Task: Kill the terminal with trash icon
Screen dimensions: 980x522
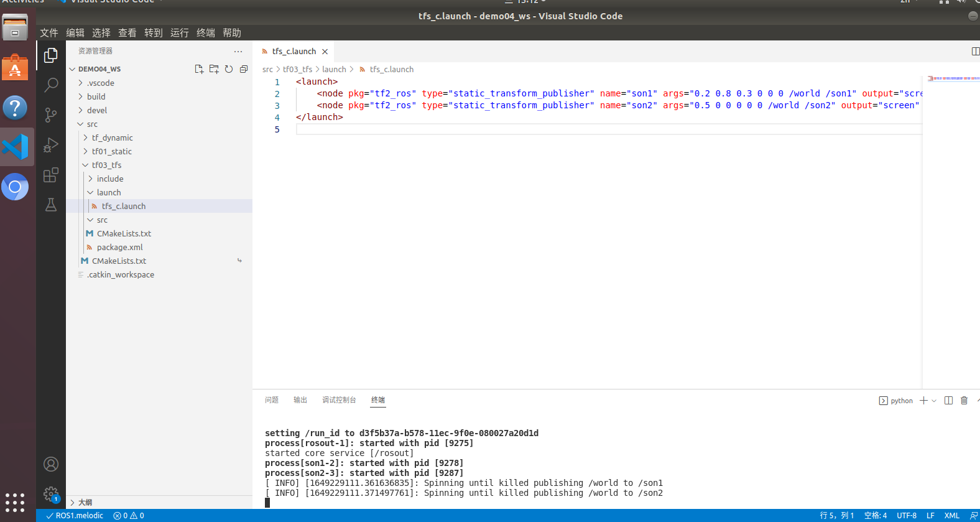Action: point(964,401)
